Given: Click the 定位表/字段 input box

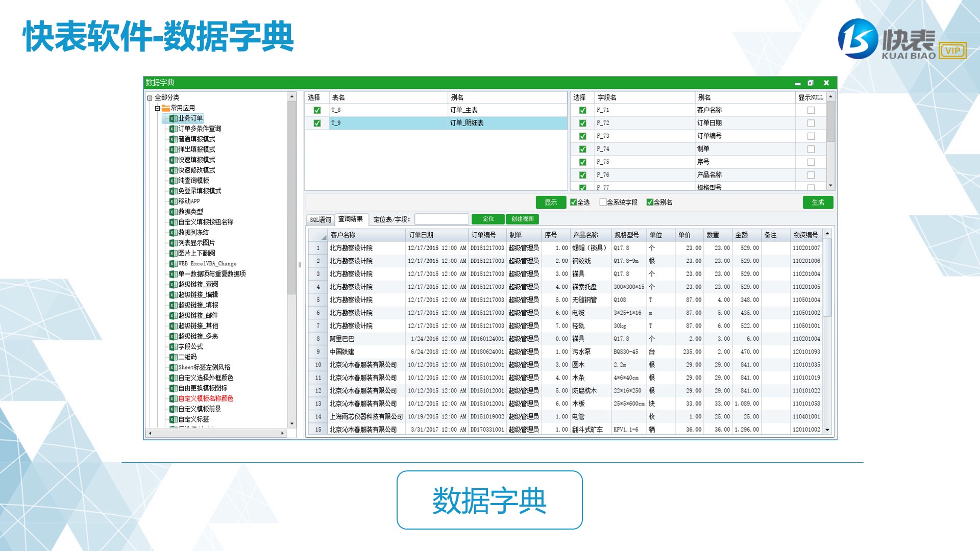Looking at the screenshot, I should pyautogui.click(x=442, y=219).
